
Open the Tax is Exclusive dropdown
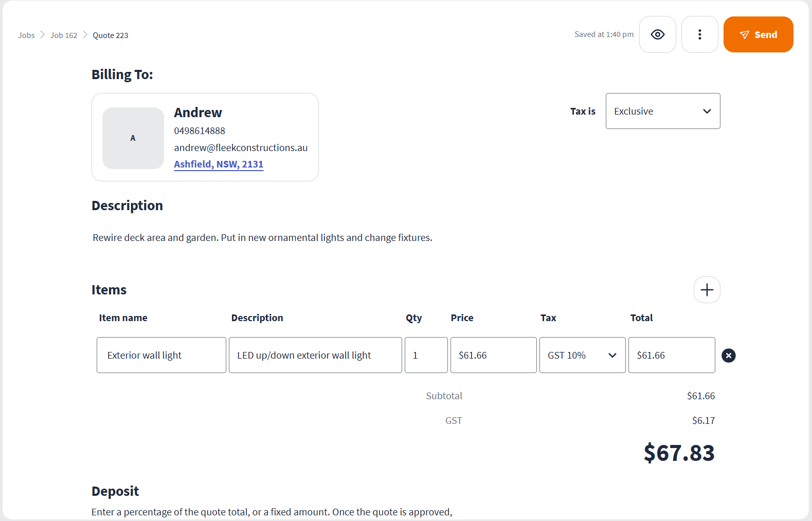(x=662, y=111)
